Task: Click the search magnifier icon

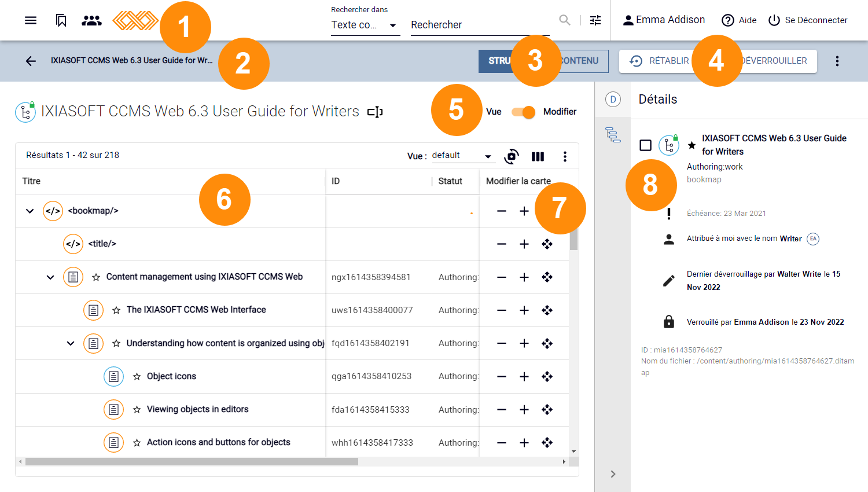Action: [565, 20]
